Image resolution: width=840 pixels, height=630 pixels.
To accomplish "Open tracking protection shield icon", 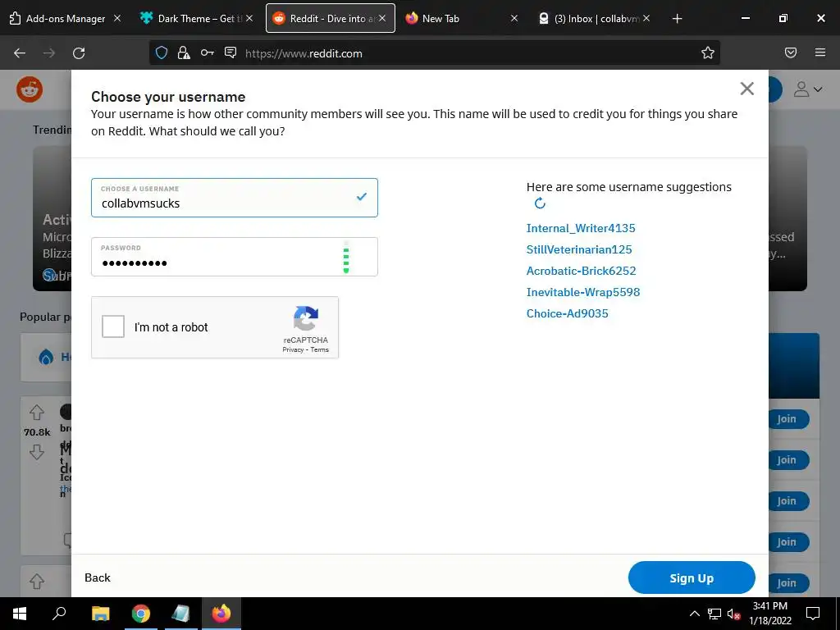I will [162, 52].
